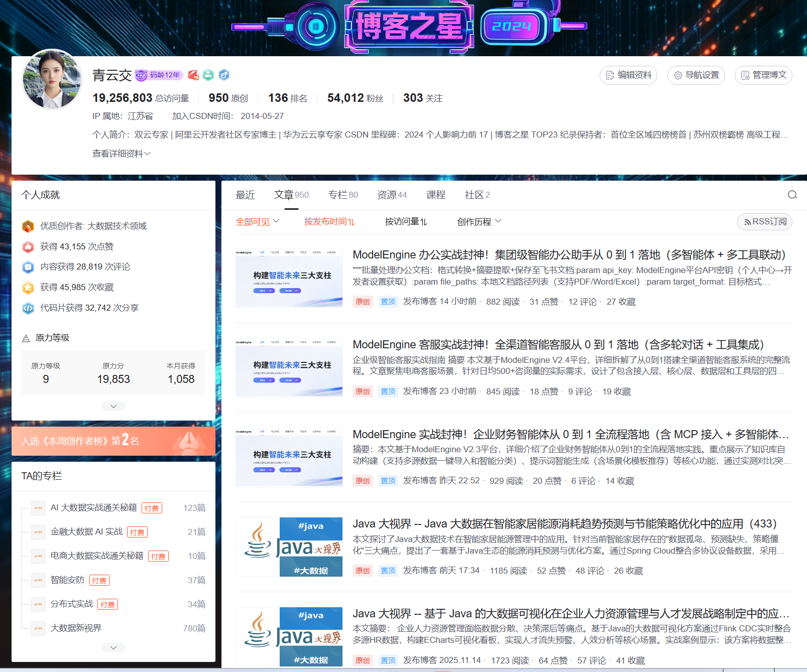Open 大数据新视界 column
Image resolution: width=807 pixels, height=672 pixels.
coord(76,628)
